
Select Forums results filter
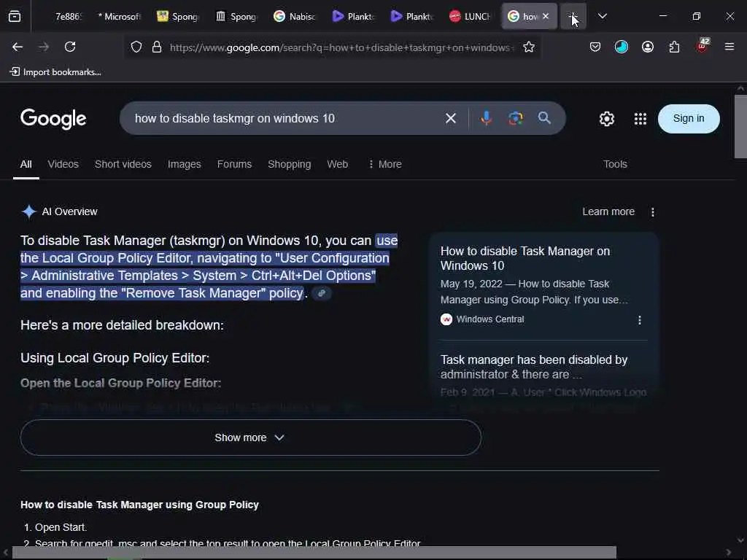click(x=234, y=164)
